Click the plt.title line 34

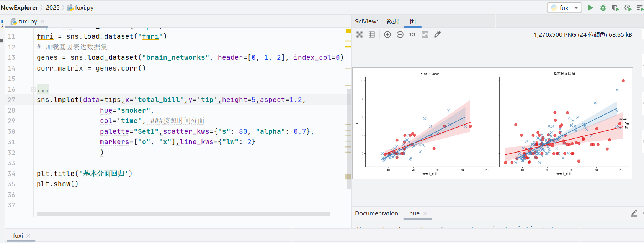pyautogui.click(x=85, y=174)
